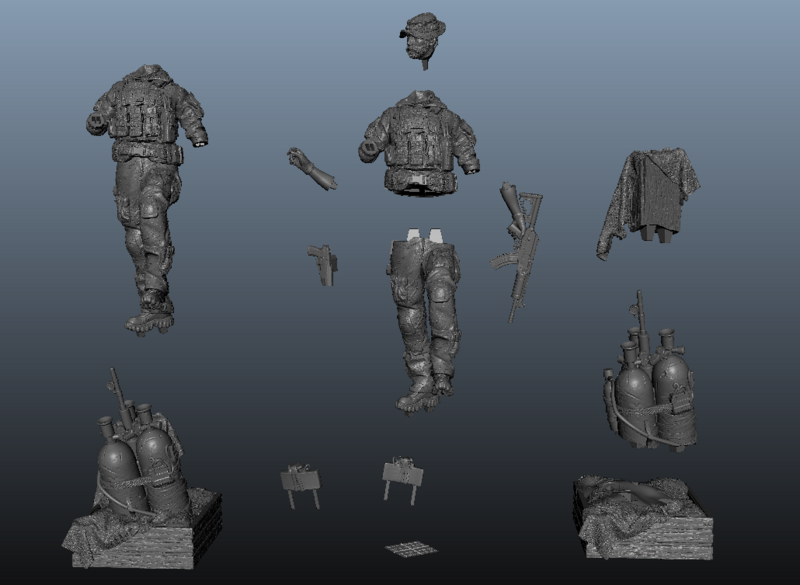Screen dimensions: 800x585
Task: Select the head wearing the boonie hat
Action: click(x=423, y=40)
